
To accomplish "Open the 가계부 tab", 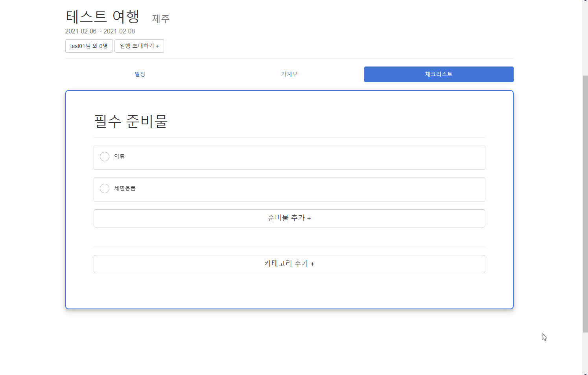I will (289, 74).
